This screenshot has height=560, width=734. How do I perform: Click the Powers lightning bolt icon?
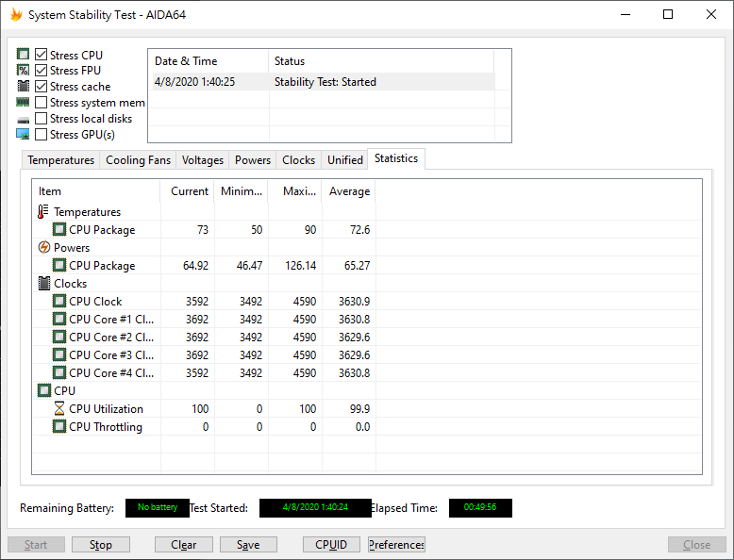(x=44, y=247)
